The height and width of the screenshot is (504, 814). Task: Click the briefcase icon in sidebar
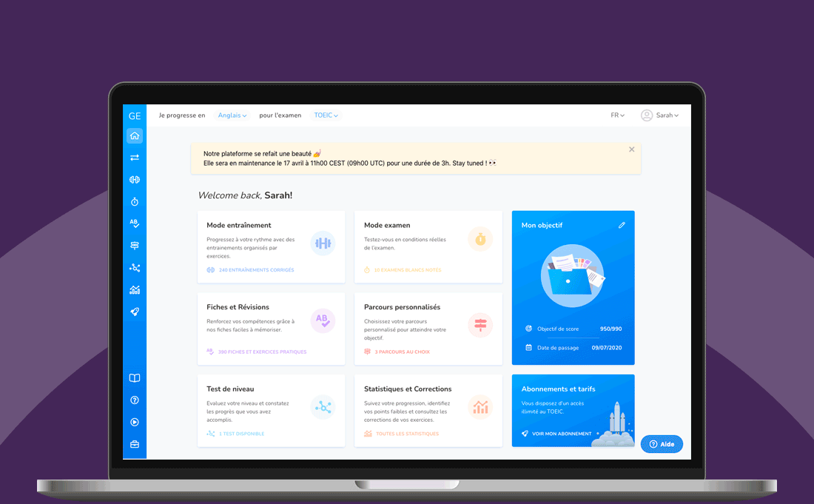tap(134, 444)
